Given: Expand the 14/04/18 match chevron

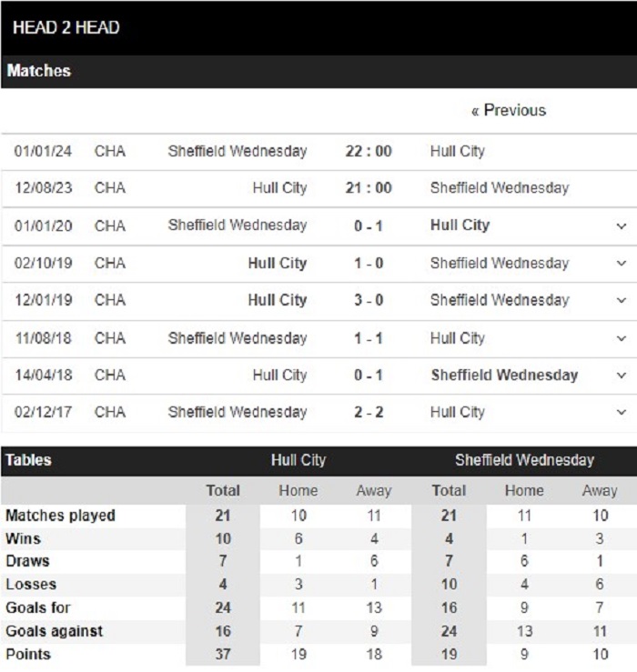Looking at the screenshot, I should [622, 376].
